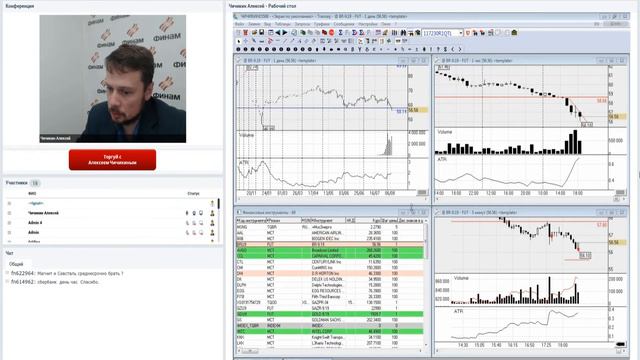Click user role icon in Чичикин Алексей row
The height and width of the screenshot is (360, 640).
pos(212,213)
